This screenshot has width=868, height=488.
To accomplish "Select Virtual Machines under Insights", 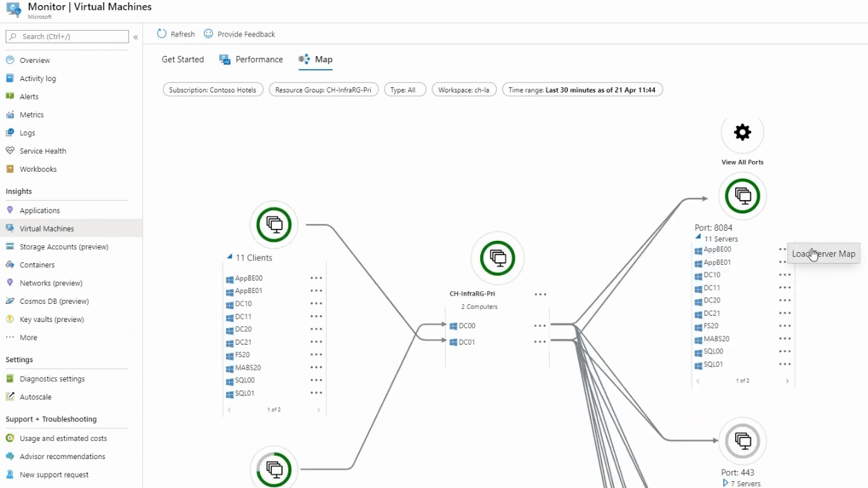I will coord(71,229).
